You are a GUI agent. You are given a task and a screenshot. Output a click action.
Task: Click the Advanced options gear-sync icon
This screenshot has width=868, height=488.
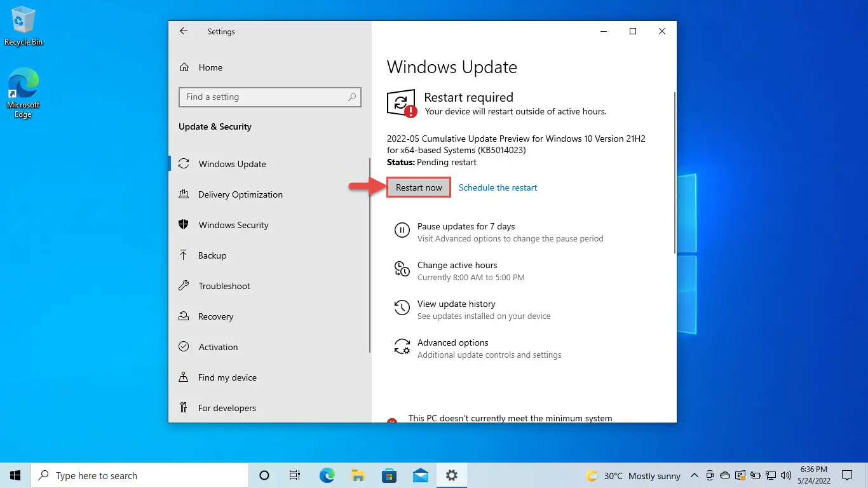[x=402, y=346]
